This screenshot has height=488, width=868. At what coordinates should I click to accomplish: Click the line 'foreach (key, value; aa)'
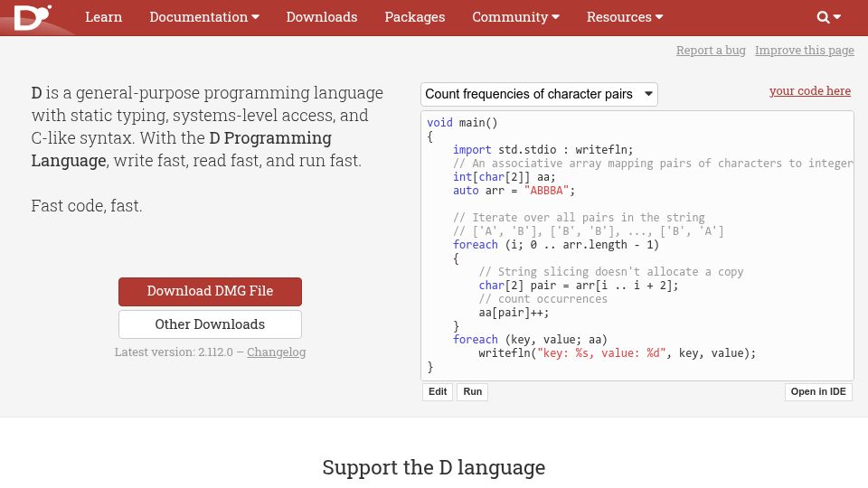click(x=530, y=340)
